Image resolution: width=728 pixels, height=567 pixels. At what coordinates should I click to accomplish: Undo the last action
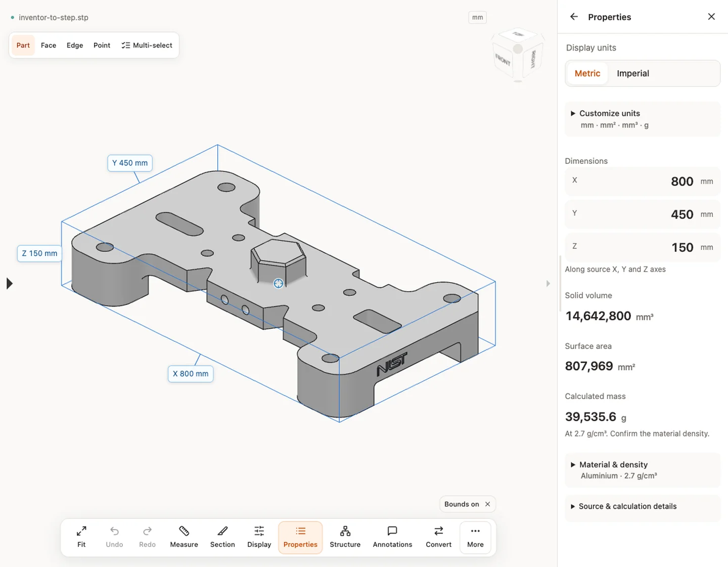(x=114, y=537)
